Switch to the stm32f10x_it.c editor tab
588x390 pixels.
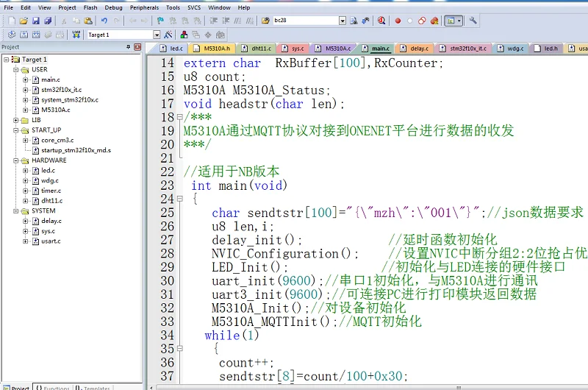[464, 49]
